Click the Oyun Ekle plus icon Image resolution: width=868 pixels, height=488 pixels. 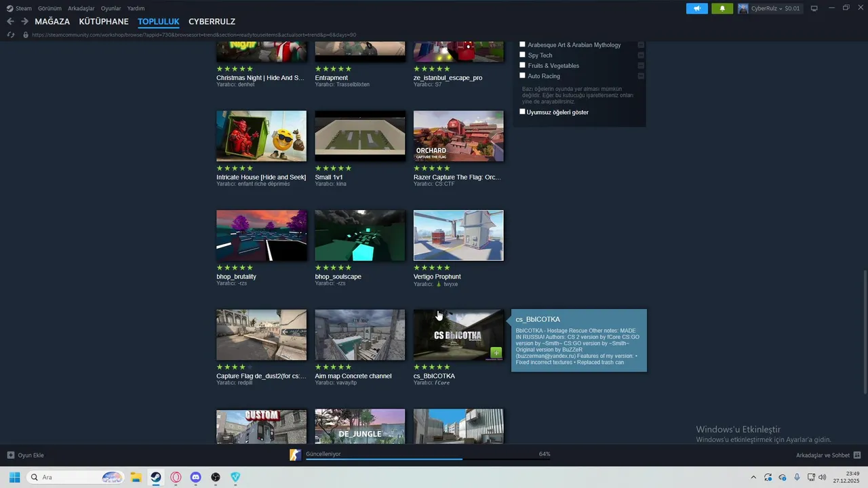(10, 455)
